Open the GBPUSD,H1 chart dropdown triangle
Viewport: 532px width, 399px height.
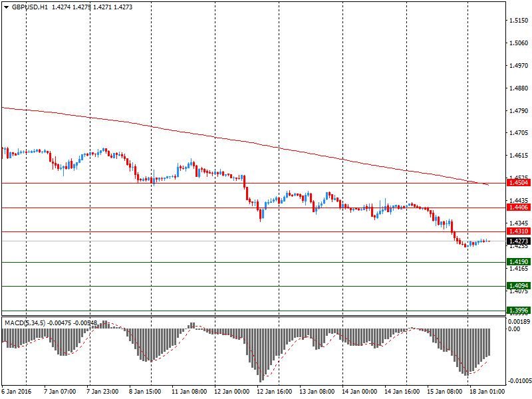pos(6,7)
